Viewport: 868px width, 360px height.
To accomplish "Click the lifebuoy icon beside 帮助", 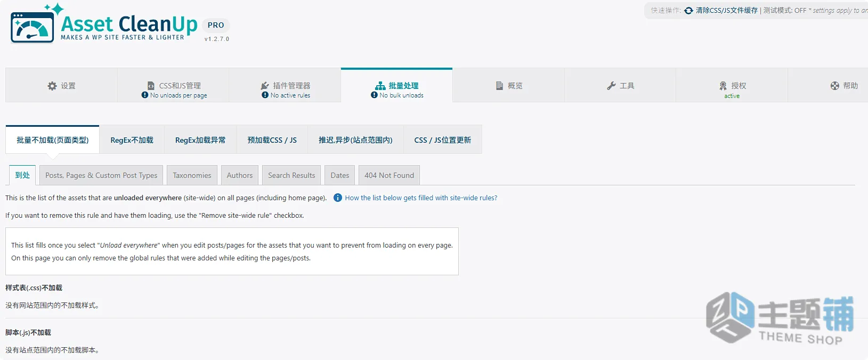I will point(835,86).
